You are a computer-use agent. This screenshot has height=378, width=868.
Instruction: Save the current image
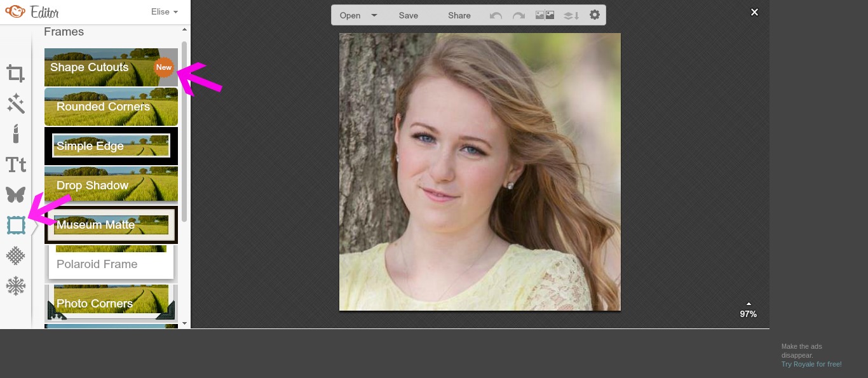coord(408,15)
